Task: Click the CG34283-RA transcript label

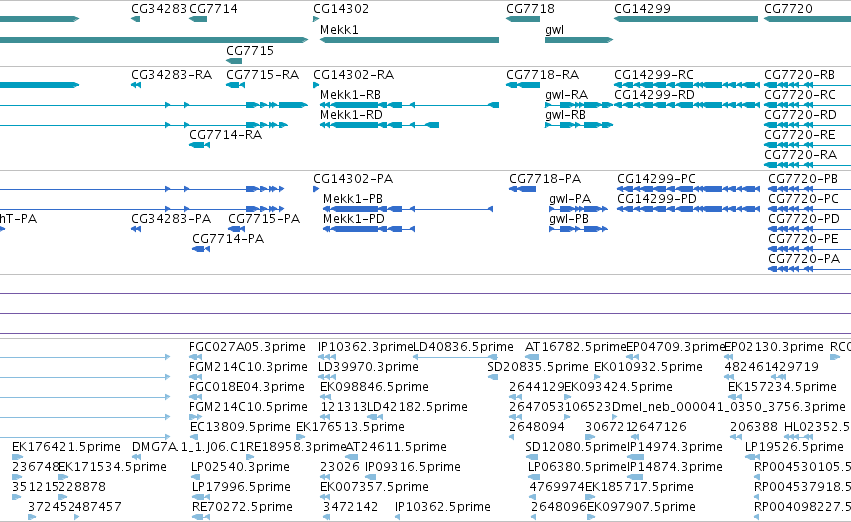Action: pos(171,75)
